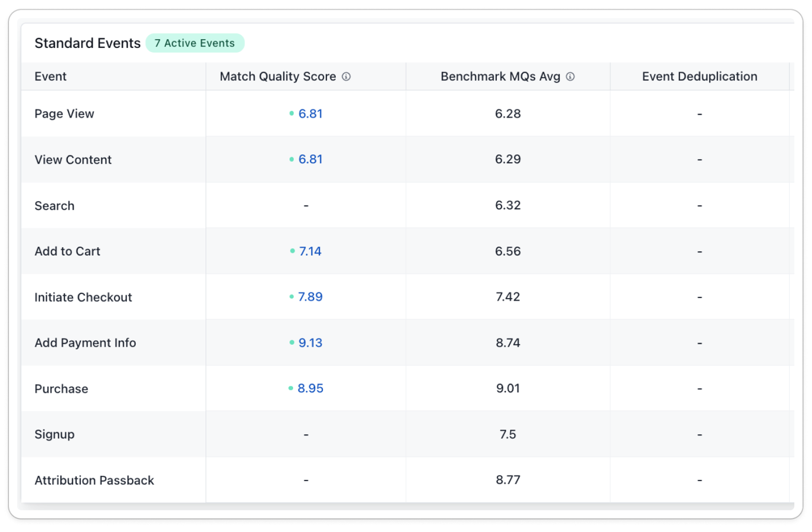Click the Match Quality Score column header
This screenshot has width=812, height=532.
tap(278, 77)
